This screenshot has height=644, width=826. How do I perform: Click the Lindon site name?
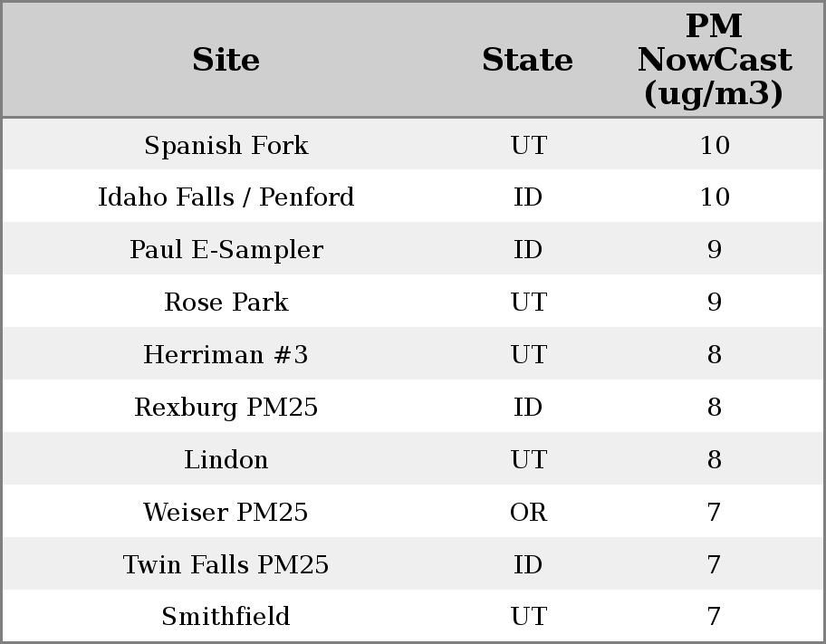click(226, 460)
